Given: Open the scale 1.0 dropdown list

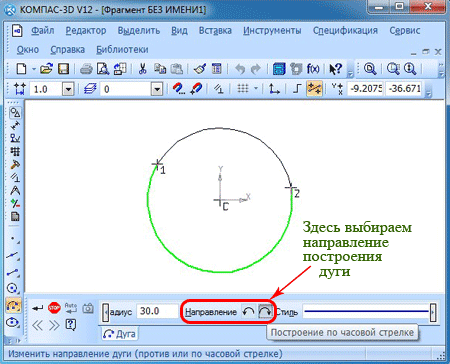Looking at the screenshot, I should [68, 89].
